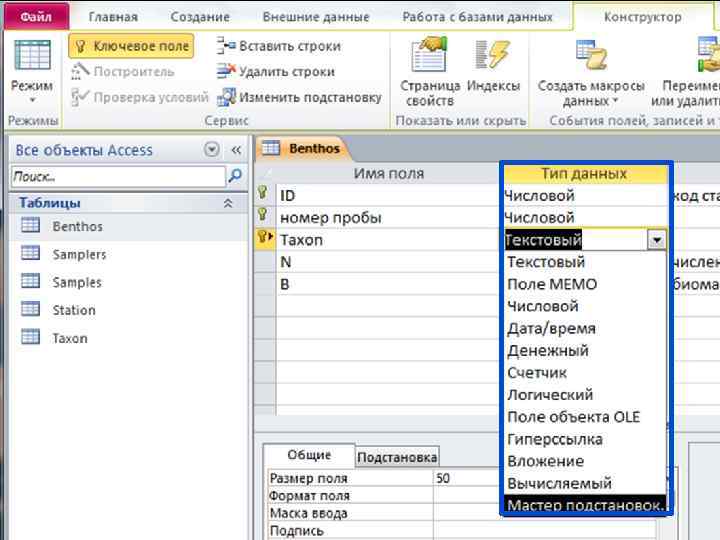Select the ID row key selector
Screen dimensions: 720x540
click(x=265, y=195)
